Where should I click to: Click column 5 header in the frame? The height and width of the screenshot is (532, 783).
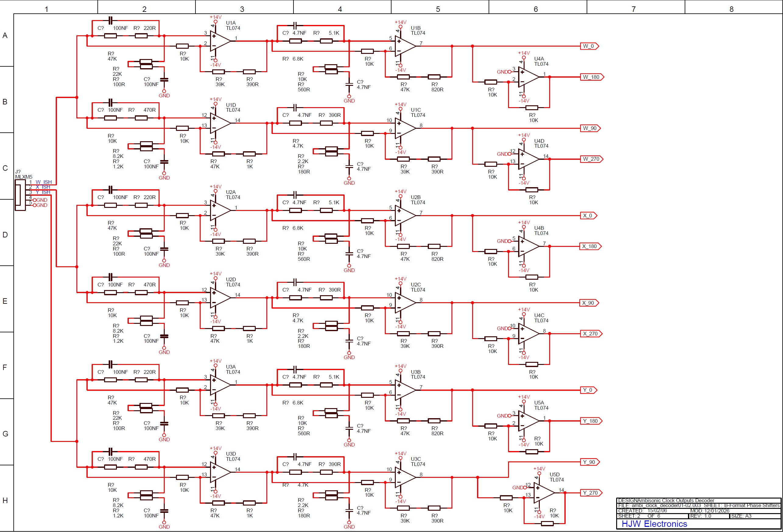(438, 9)
